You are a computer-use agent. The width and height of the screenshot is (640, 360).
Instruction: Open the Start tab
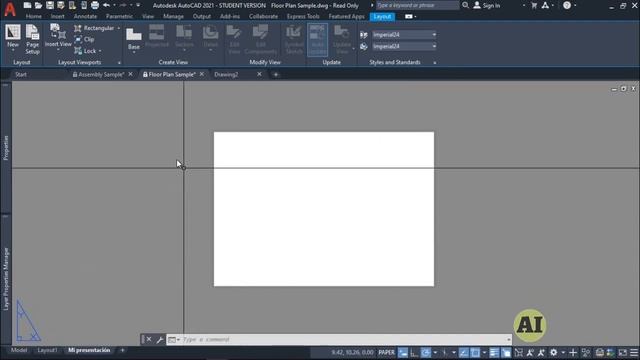21,75
